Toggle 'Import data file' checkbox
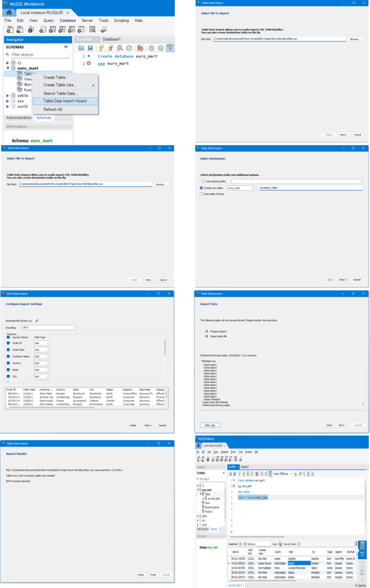 click(207, 336)
